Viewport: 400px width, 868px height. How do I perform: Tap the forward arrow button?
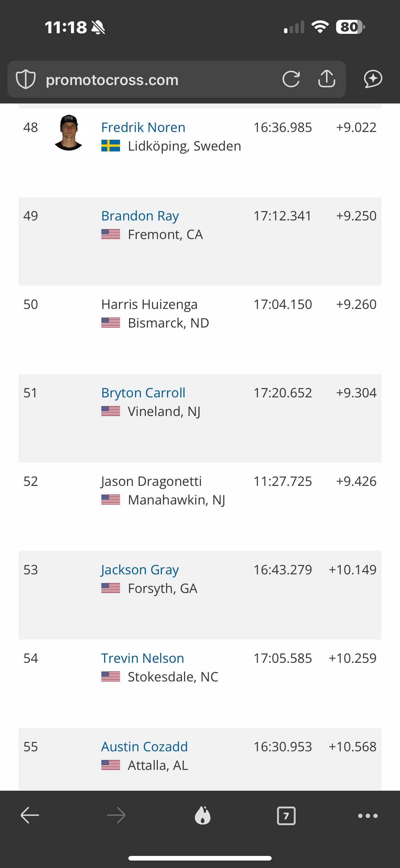pyautogui.click(x=116, y=816)
